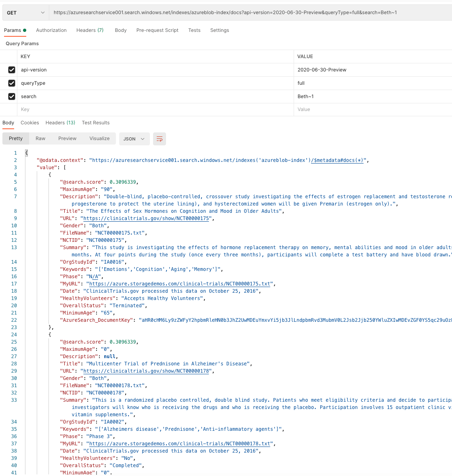
Task: Open the Headers (7) request tab
Action: pyautogui.click(x=90, y=30)
